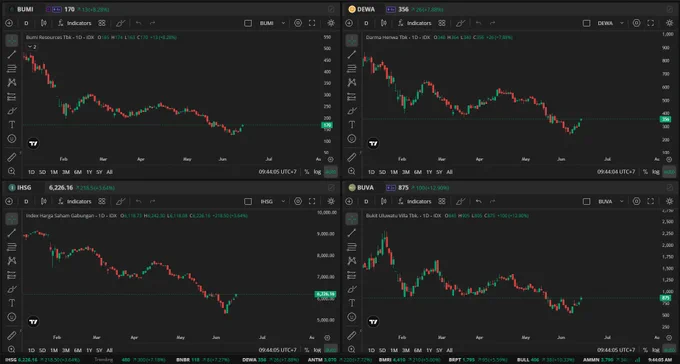Redo action in BUMI chart toolbar
This screenshot has height=364, width=680.
click(152, 23)
